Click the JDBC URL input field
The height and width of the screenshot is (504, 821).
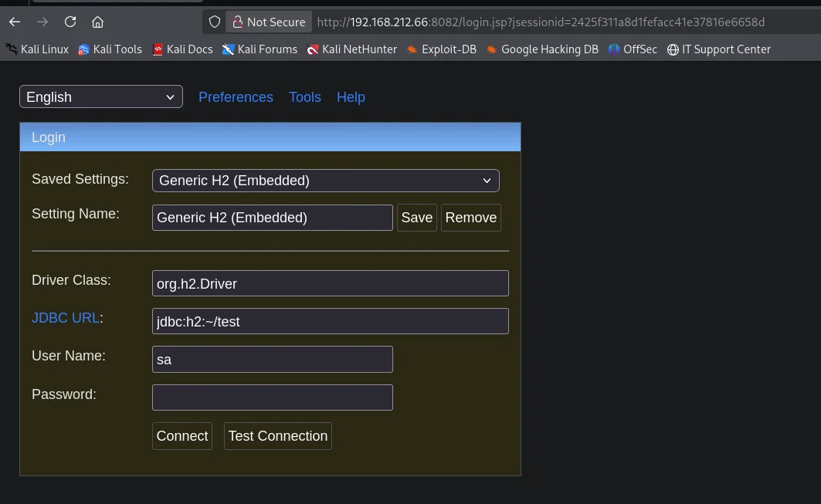pyautogui.click(x=331, y=321)
